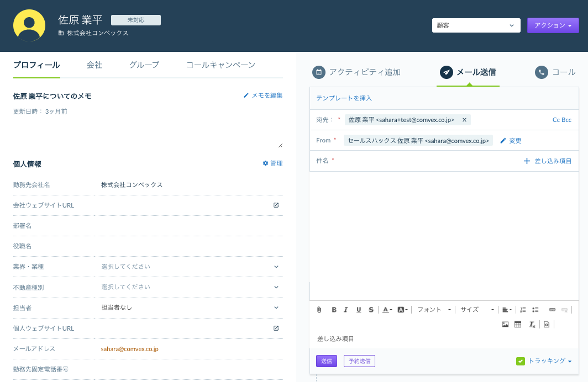
Task: Click into the 件名 subject field
Action: pyautogui.click(x=428, y=161)
